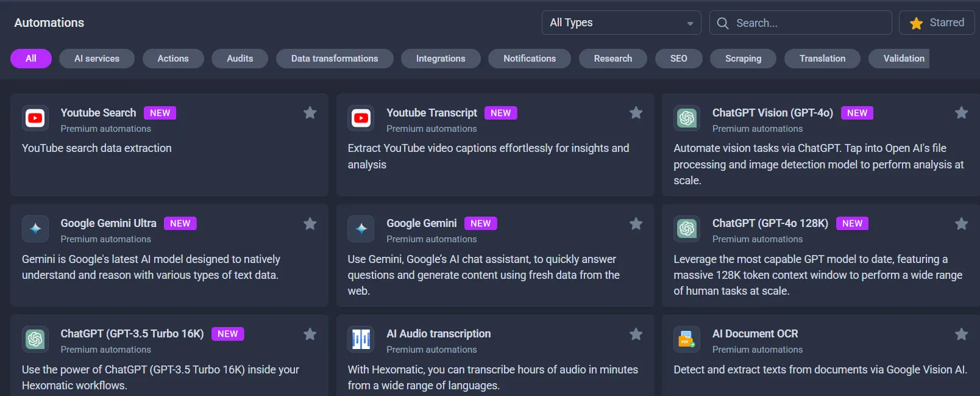Click the ChatGPT (GPT-3.5 Turbo 16K) icon
Image resolution: width=980 pixels, height=396 pixels.
coord(35,339)
